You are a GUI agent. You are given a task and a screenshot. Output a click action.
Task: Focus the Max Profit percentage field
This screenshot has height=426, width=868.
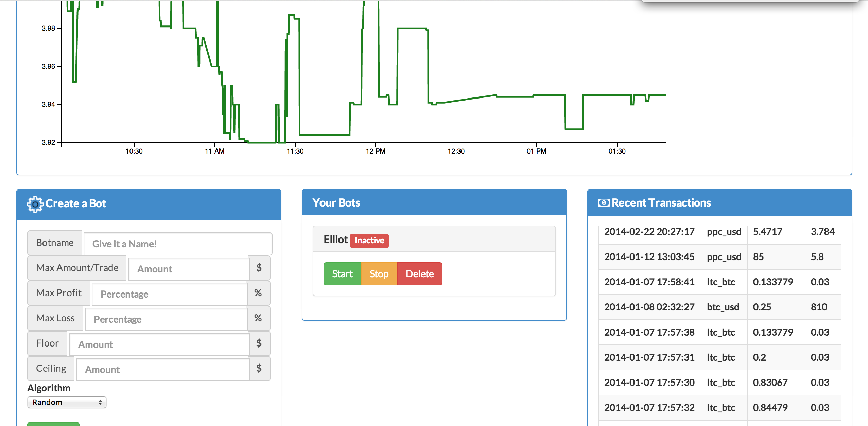[x=169, y=294]
